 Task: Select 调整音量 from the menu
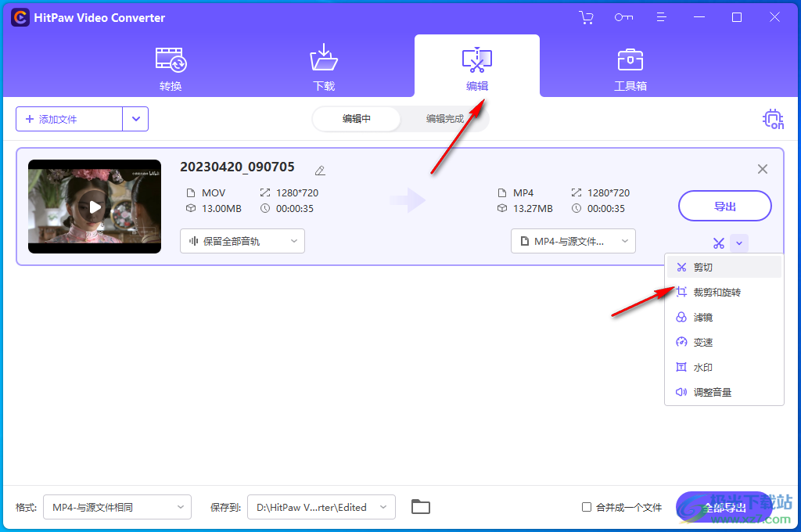712,392
